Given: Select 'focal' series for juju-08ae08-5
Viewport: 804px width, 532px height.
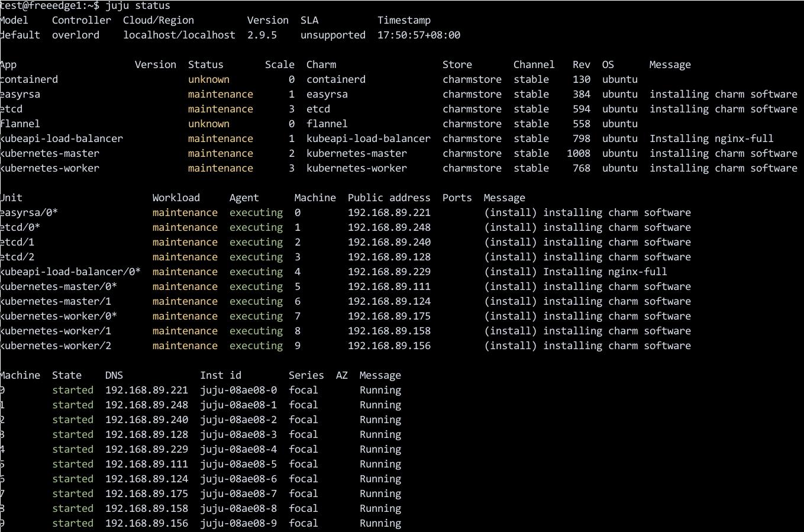Looking at the screenshot, I should [303, 464].
